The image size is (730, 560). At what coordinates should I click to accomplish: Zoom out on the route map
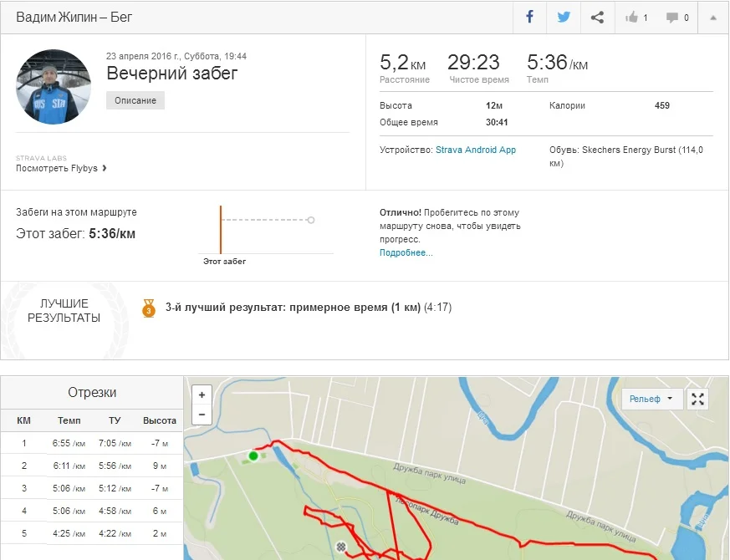click(x=202, y=415)
